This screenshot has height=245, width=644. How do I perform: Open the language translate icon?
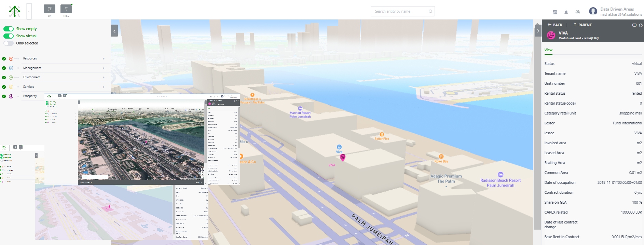click(555, 12)
